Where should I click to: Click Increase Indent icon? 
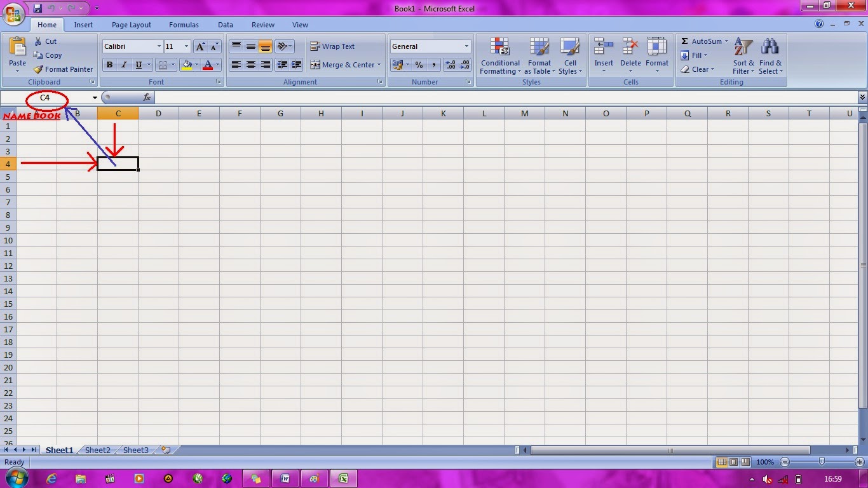296,65
